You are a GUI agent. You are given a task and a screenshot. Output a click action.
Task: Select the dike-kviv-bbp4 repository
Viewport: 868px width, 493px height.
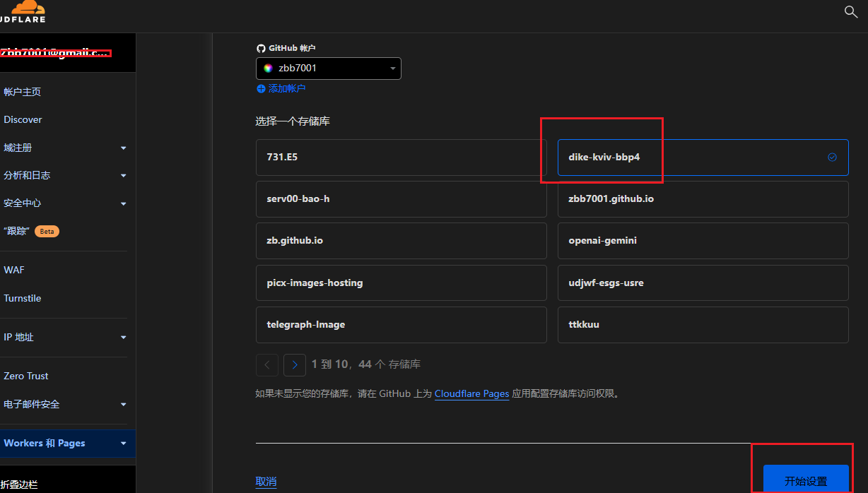[x=703, y=157]
